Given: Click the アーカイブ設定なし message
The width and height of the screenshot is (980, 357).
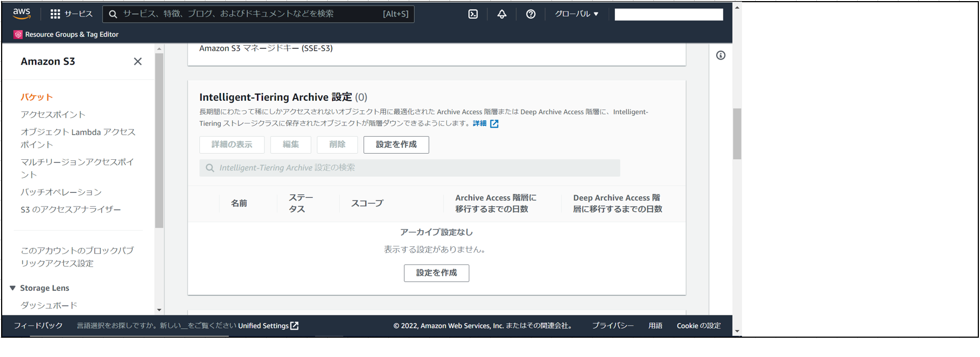Looking at the screenshot, I should pyautogui.click(x=436, y=232).
